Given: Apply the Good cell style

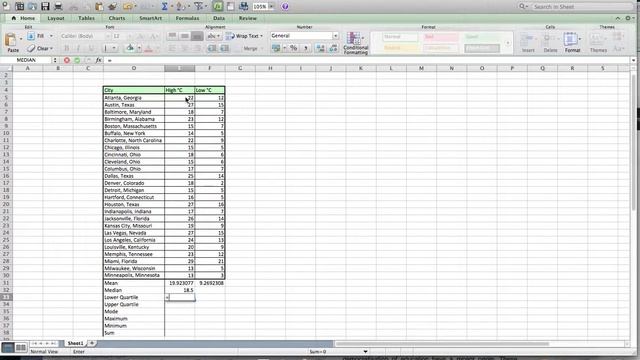Looking at the screenshot, I should (x=481, y=37).
